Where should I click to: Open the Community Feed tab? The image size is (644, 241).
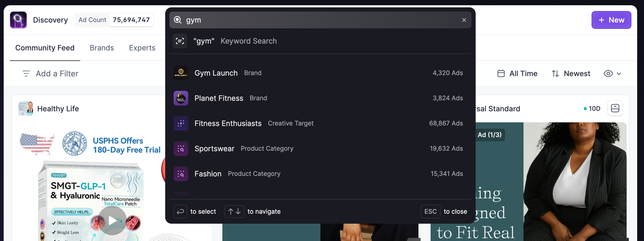45,48
